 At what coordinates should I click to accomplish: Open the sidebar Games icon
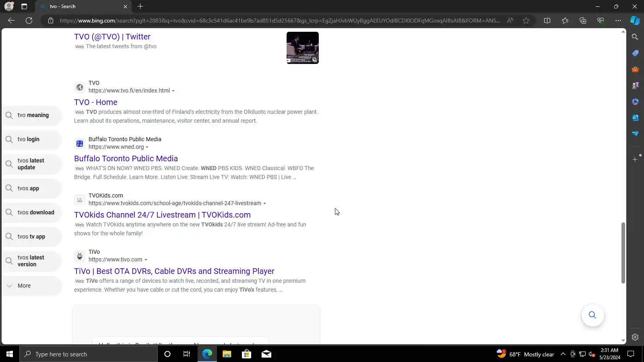[x=635, y=85]
